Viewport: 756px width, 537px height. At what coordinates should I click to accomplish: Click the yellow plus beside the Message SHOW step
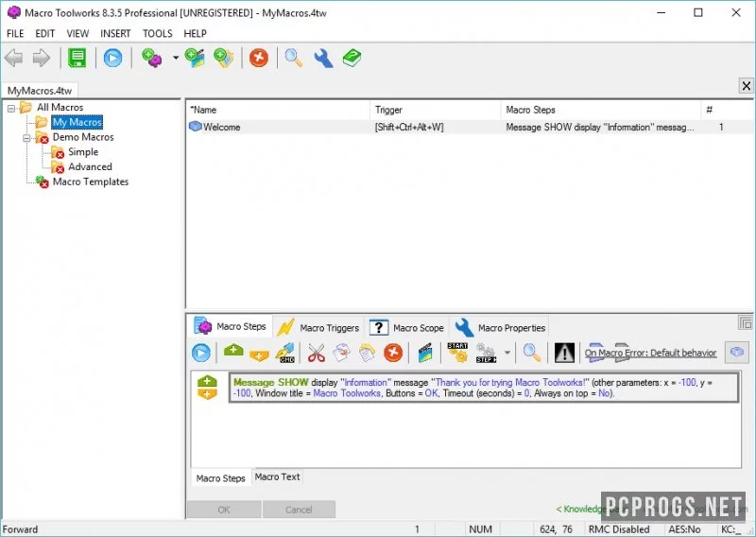click(x=207, y=393)
